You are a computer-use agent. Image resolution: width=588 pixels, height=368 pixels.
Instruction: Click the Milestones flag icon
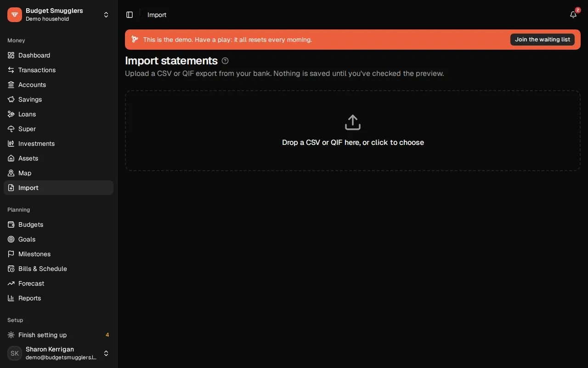(x=11, y=254)
